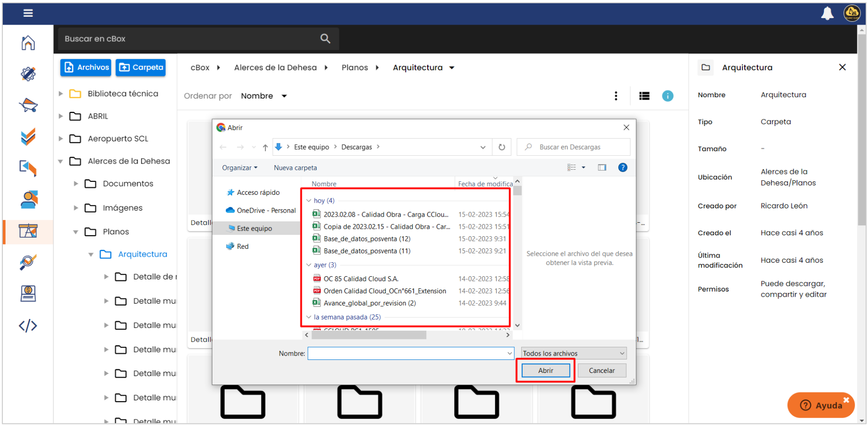The width and height of the screenshot is (868, 425).
Task: Select file OC 85 Calidad Cloud S.A.
Action: tap(361, 279)
